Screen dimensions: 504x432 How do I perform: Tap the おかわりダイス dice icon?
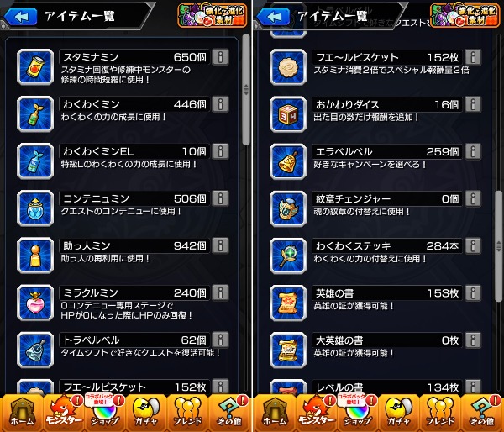pyautogui.click(x=288, y=114)
